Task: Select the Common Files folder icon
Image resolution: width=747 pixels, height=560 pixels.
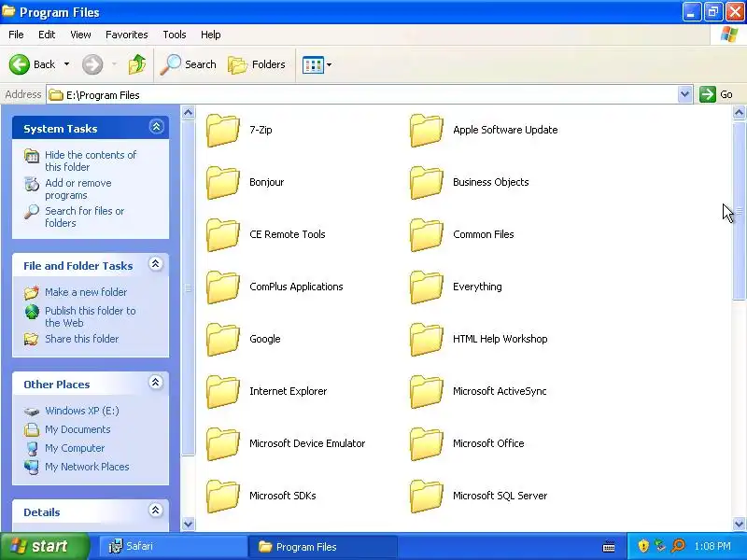Action: 427,235
